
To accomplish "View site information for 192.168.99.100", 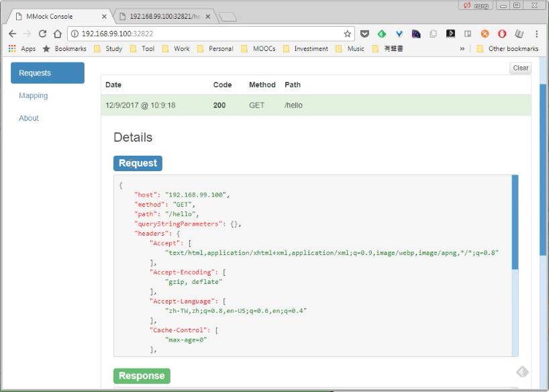I will pos(74,34).
